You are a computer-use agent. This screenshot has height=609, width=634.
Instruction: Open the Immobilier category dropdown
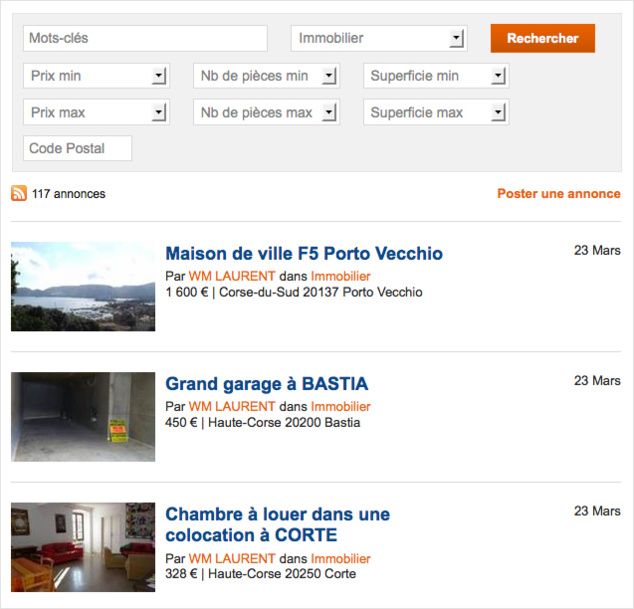(x=379, y=38)
